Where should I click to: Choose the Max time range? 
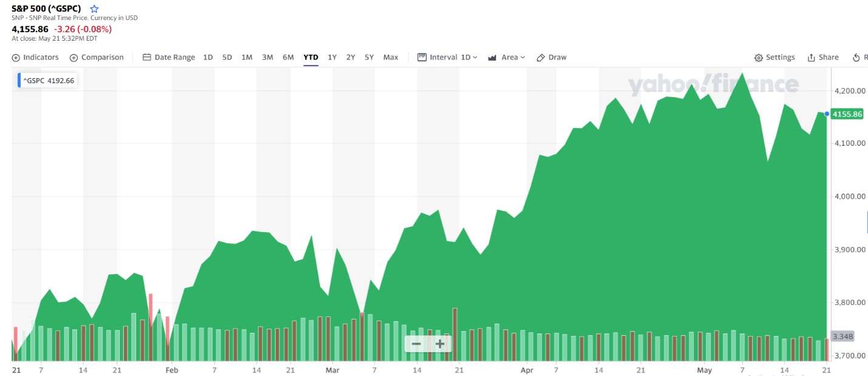tap(391, 57)
